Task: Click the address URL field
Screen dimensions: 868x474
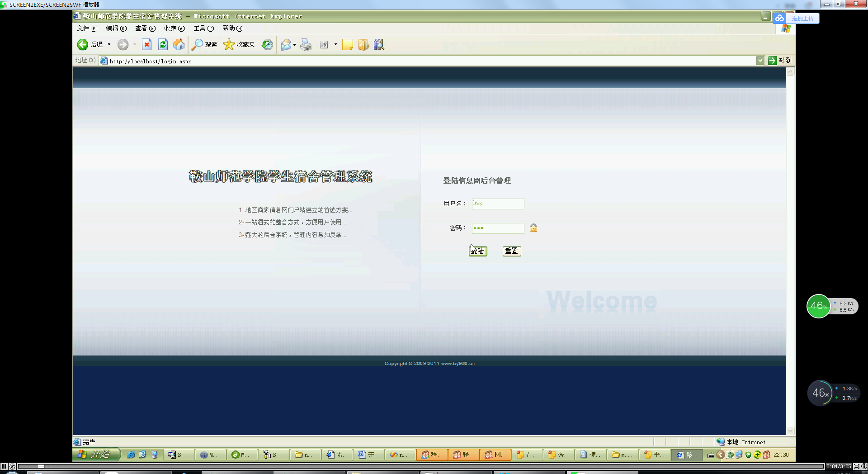Action: [x=432, y=61]
